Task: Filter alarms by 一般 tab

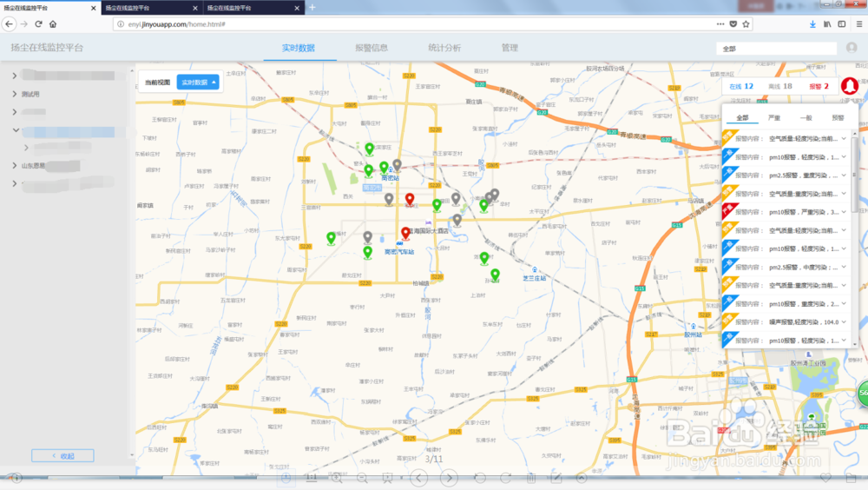Action: (806, 117)
